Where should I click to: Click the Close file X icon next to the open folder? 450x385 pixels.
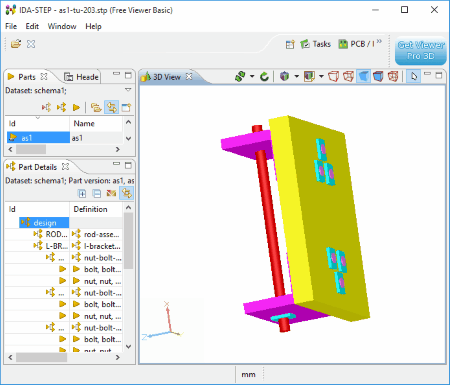click(31, 44)
